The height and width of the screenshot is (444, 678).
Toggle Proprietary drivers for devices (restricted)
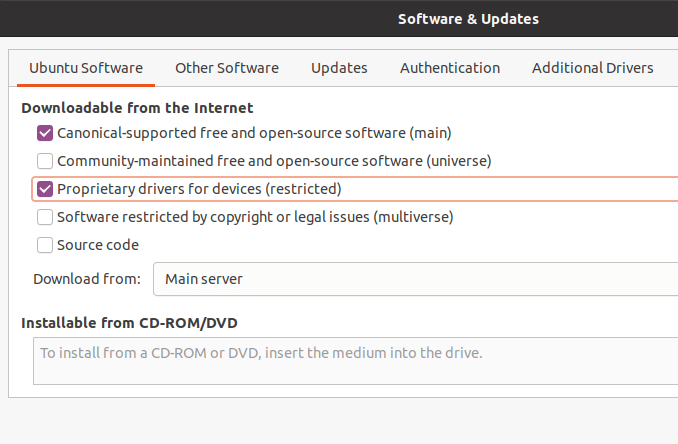(x=45, y=189)
